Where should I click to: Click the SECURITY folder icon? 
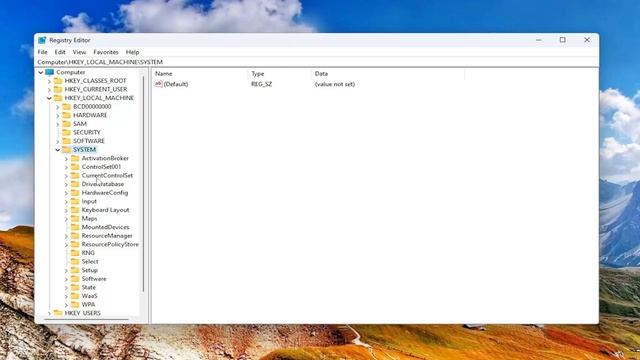click(x=67, y=132)
